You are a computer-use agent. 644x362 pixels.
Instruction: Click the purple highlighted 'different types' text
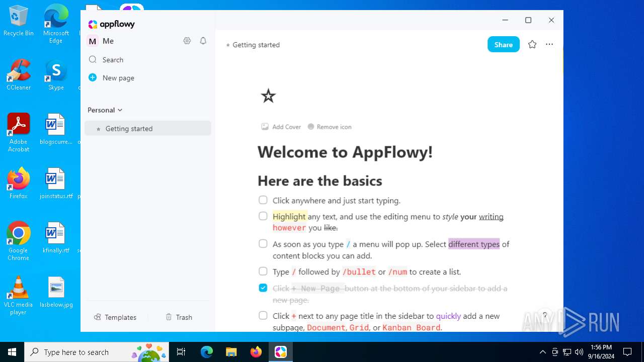tap(474, 244)
